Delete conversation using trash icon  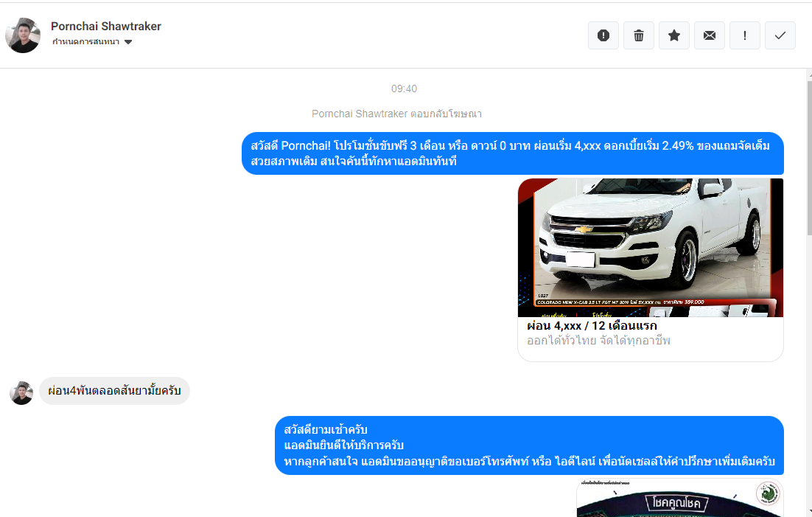[639, 35]
